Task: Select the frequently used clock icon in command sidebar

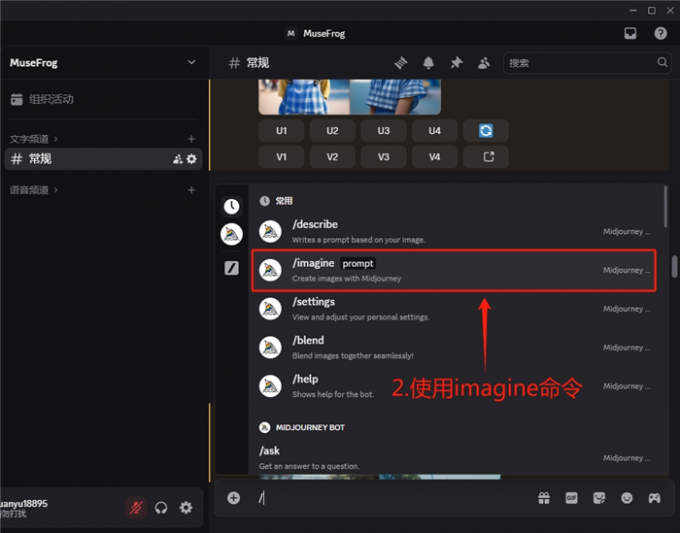Action: tap(232, 206)
